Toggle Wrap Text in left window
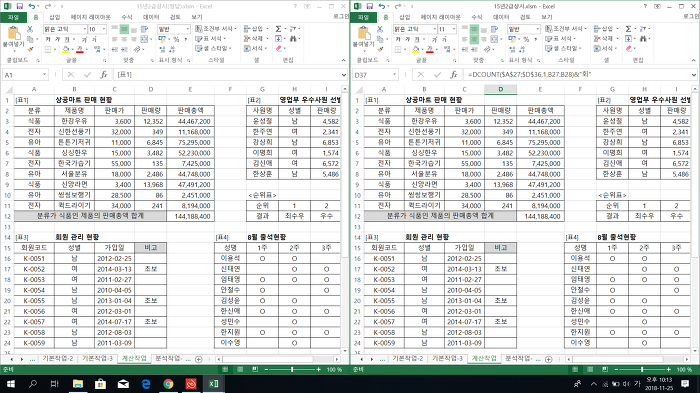700x393 pixels. tap(144, 29)
